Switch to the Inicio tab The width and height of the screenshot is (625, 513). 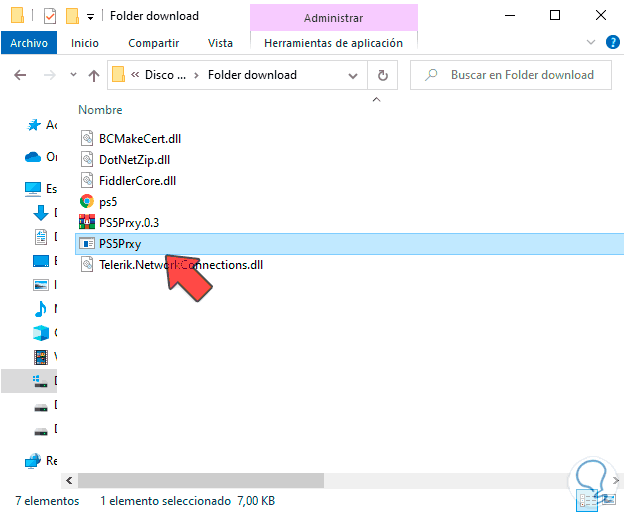85,43
